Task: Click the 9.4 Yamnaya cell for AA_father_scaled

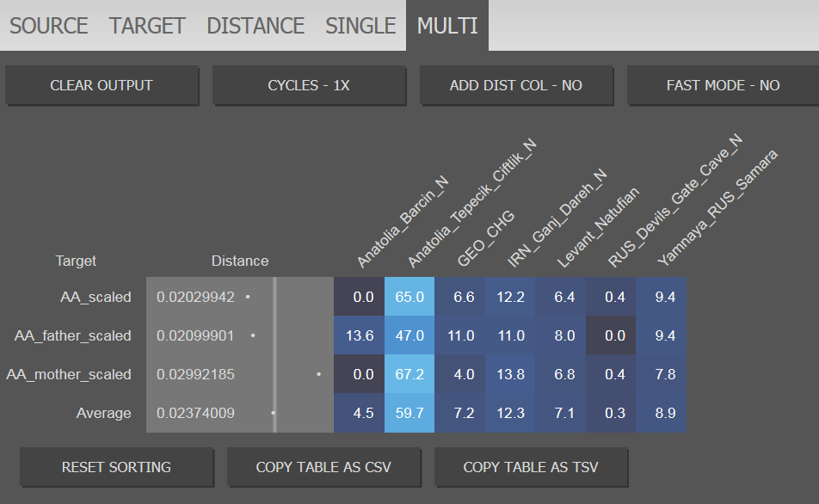Action: click(662, 335)
